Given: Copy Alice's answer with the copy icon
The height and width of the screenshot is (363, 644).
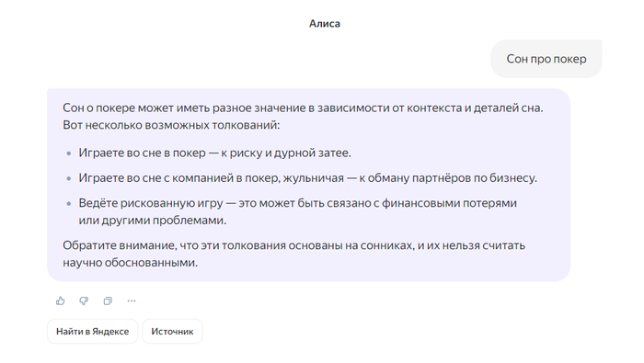Looking at the screenshot, I should [108, 301].
